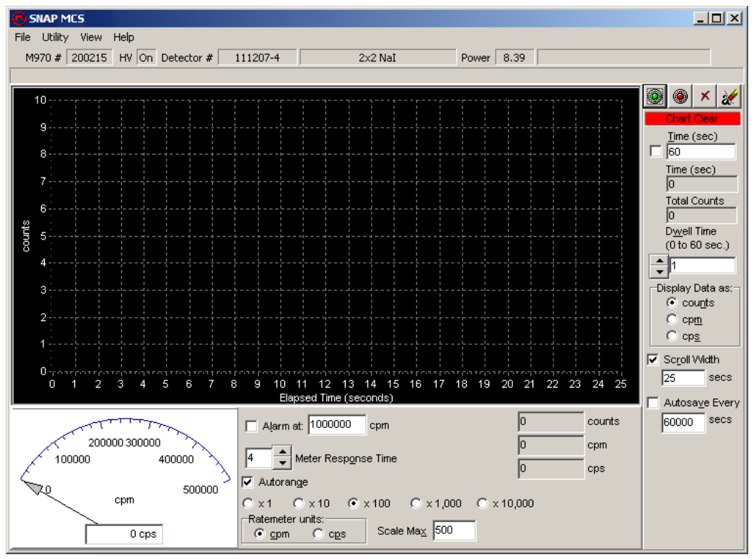Select counts under Display Data as

(x=672, y=302)
